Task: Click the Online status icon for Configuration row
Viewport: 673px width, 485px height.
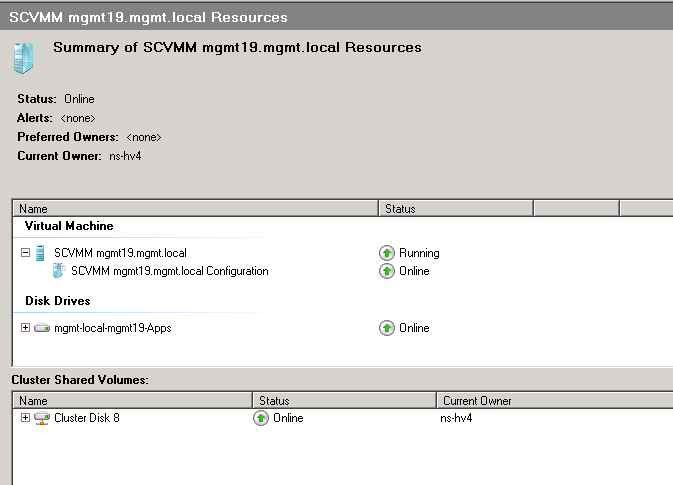Action: (387, 271)
